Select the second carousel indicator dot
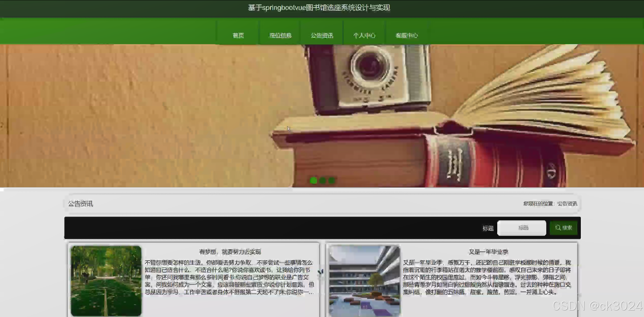This screenshot has width=644, height=317. coord(323,180)
